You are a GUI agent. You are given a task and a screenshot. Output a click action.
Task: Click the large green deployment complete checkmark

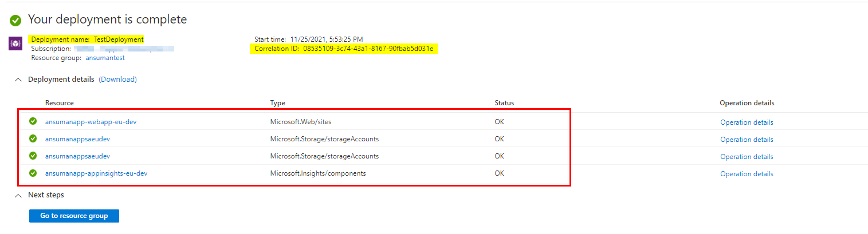pos(15,21)
